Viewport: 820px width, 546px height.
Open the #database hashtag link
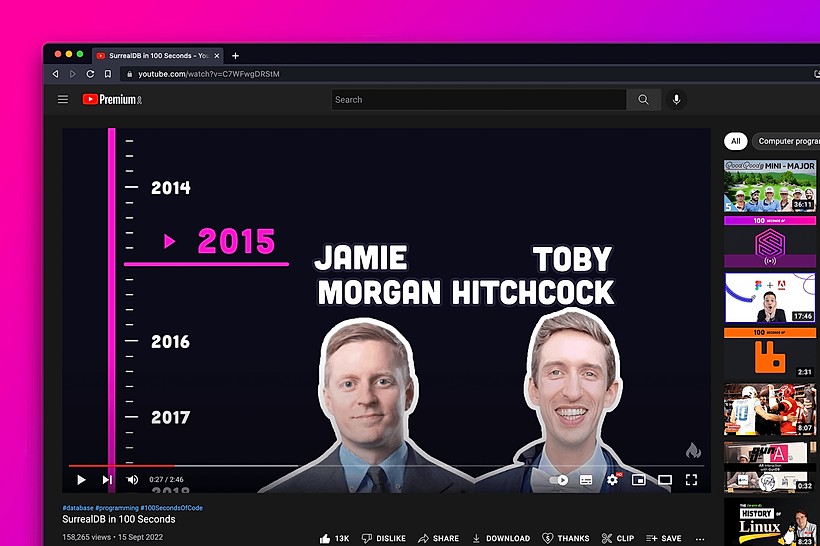pos(78,508)
